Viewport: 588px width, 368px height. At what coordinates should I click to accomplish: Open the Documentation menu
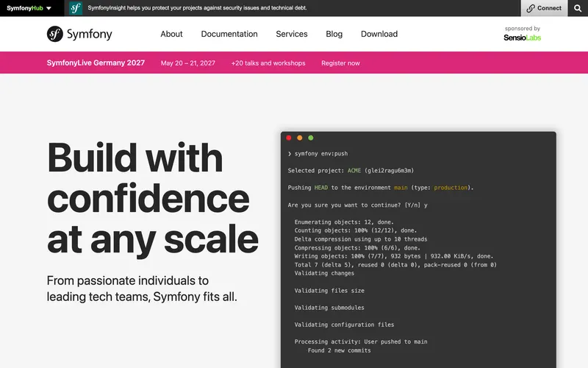229,34
